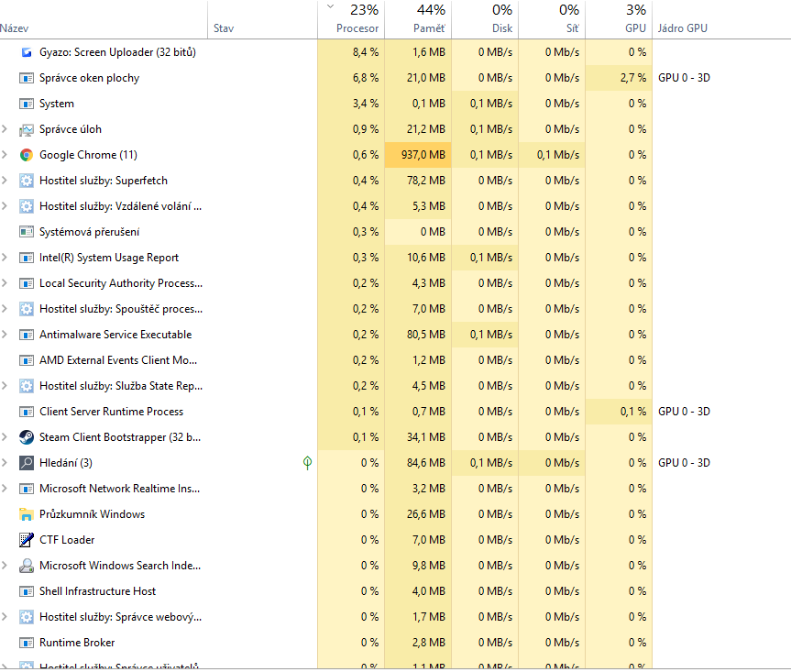
Task: Click Chrome's 937,0 MB memory cell
Action: click(x=418, y=155)
